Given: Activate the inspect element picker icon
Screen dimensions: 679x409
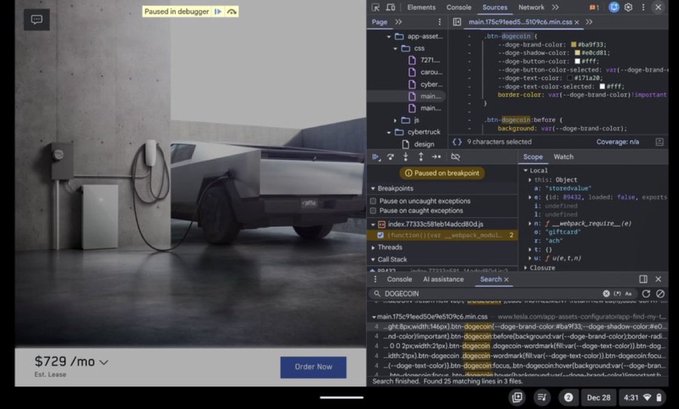Looking at the screenshot, I should pos(375,7).
